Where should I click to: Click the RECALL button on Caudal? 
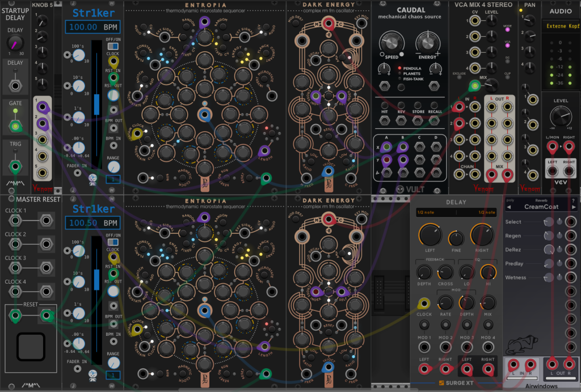(x=434, y=105)
